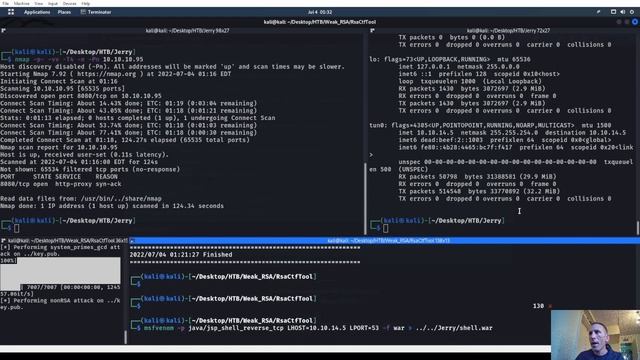Click the blue close button of Terminator window
Viewport: 640px width, 360px height.
[635, 22]
